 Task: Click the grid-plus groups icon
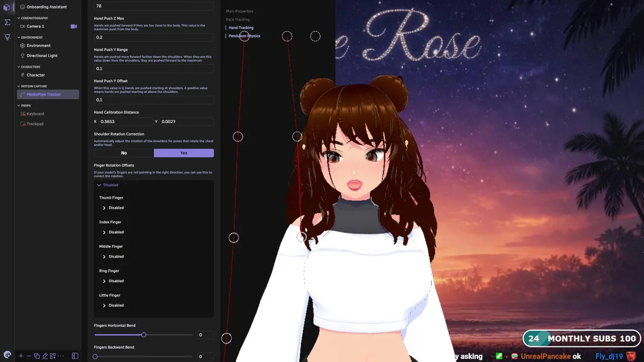click(52, 356)
